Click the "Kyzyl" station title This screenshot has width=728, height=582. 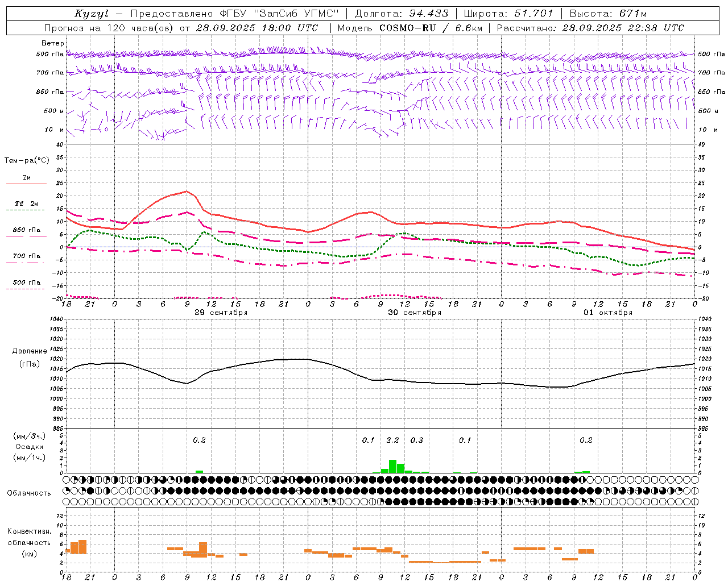pyautogui.click(x=91, y=14)
